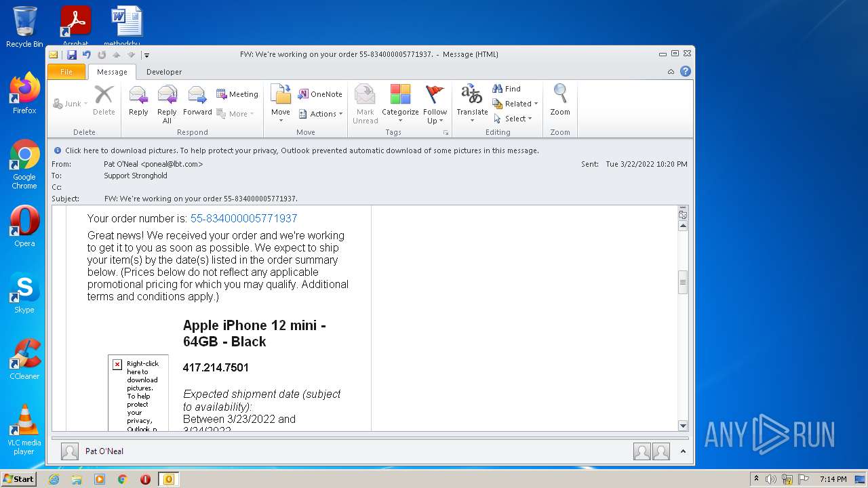
Task: Click the Reply All icon
Action: click(x=167, y=104)
